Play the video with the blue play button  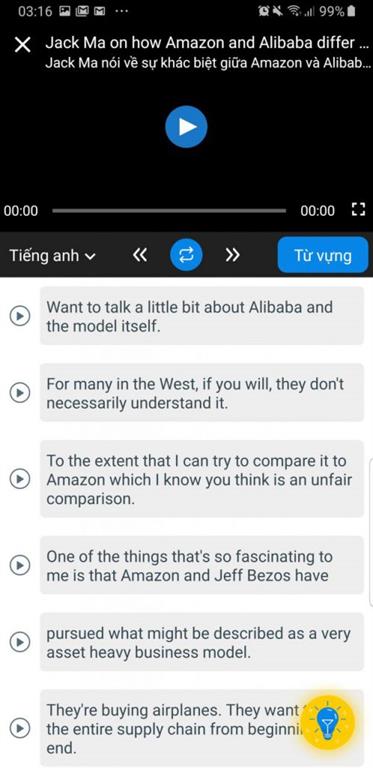coord(186,127)
